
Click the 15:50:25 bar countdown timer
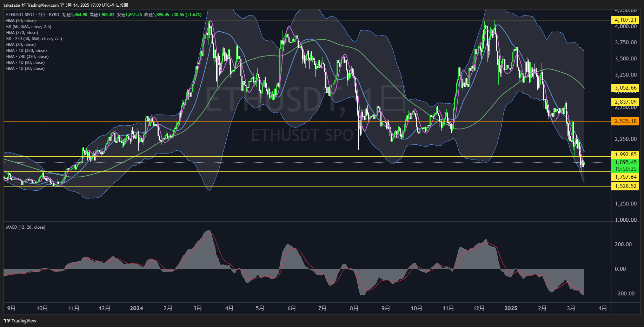tap(625, 169)
